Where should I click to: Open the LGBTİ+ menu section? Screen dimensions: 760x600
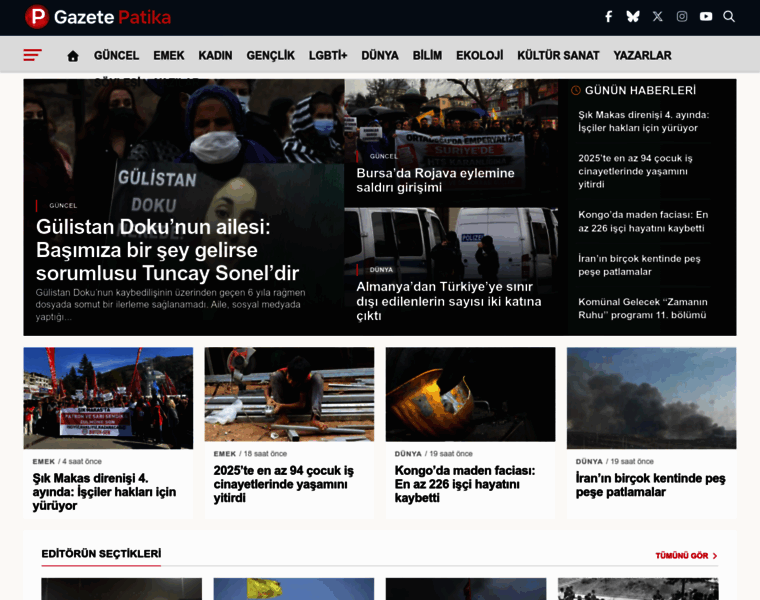pos(328,56)
